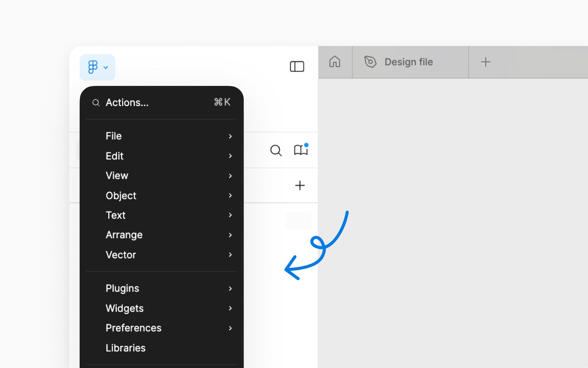Image resolution: width=588 pixels, height=368 pixels.
Task: Open the Figma logo main menu
Action: 97,67
